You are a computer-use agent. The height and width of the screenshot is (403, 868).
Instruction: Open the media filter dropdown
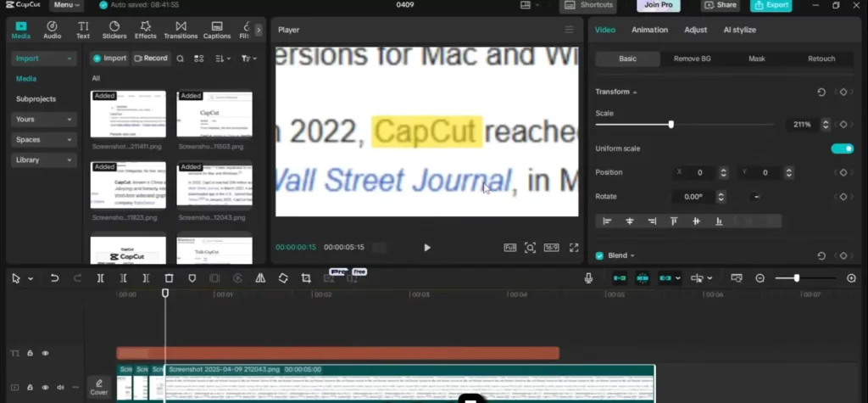click(x=249, y=59)
